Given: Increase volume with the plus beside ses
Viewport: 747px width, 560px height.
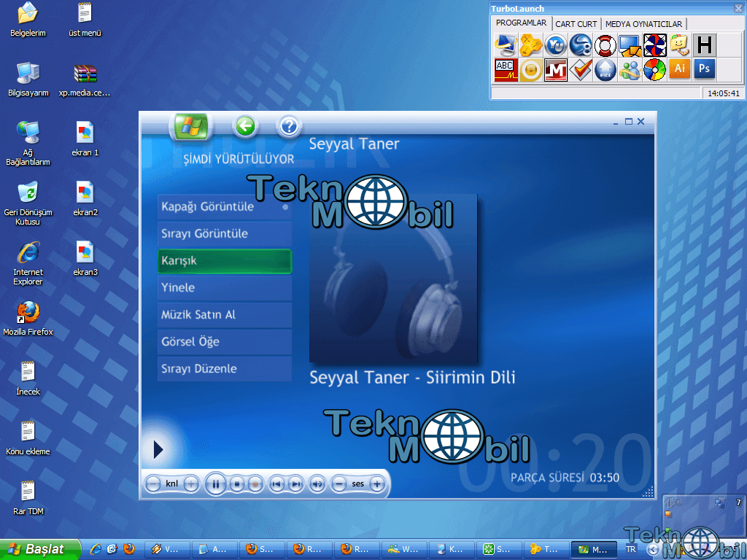Looking at the screenshot, I should pyautogui.click(x=377, y=484).
